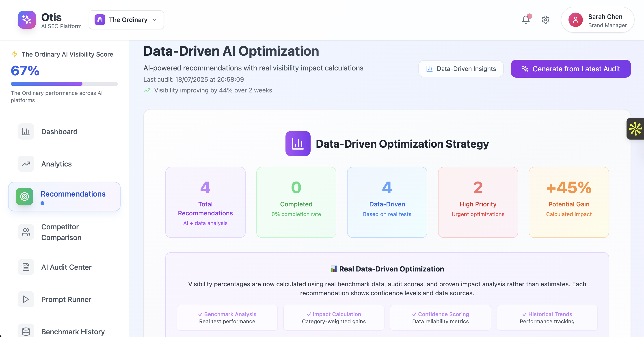The image size is (644, 337).
Task: Click 'Urgent optimizations' text
Action: [x=478, y=214]
